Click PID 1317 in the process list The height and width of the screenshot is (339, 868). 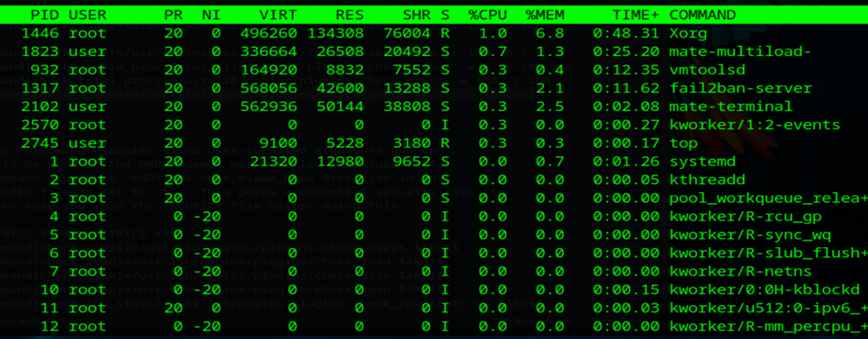pos(39,88)
